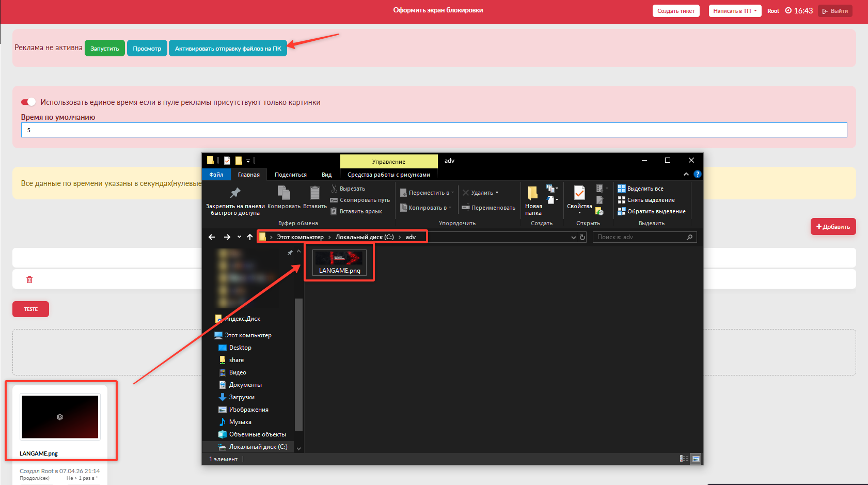Select LANGAME.png file in Explorer

pyautogui.click(x=339, y=262)
